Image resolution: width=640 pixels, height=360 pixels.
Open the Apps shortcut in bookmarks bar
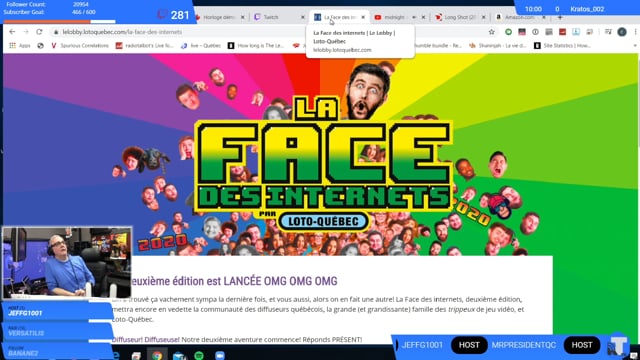pyautogui.click(x=20, y=46)
